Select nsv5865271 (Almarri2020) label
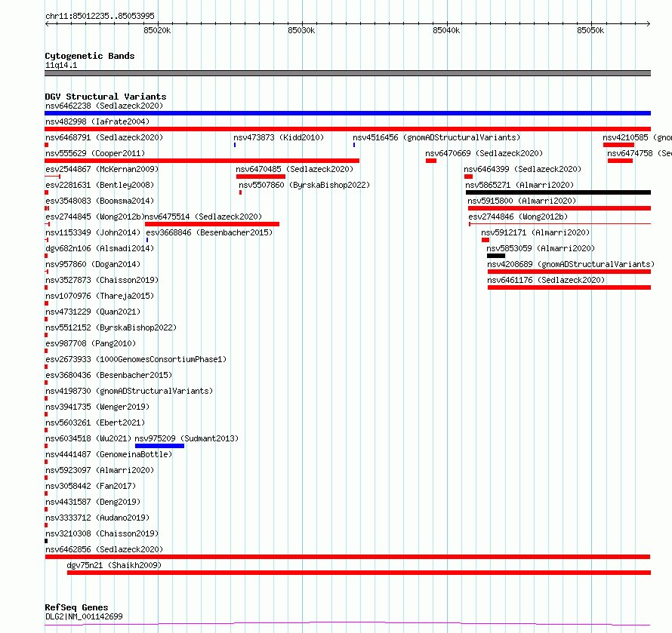The width and height of the screenshot is (672, 633). 519,185
